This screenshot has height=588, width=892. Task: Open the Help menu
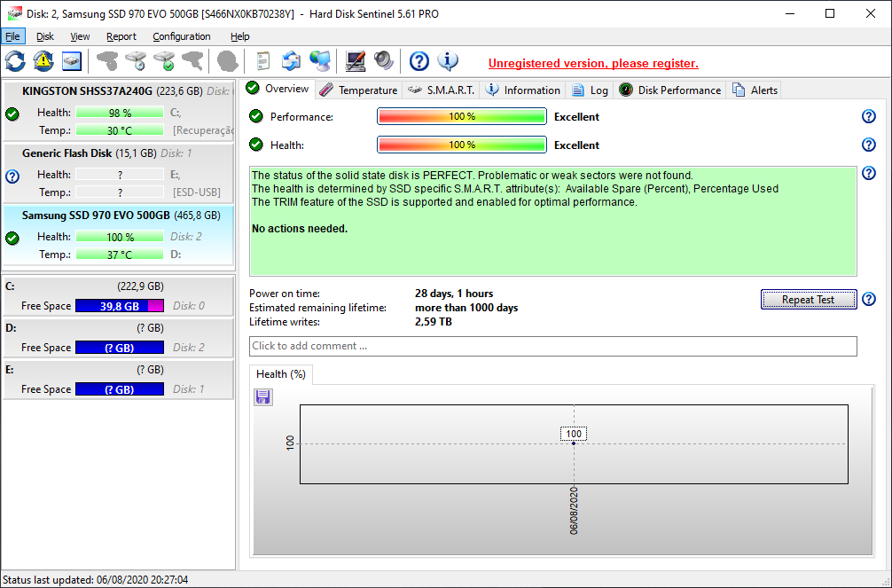click(240, 36)
